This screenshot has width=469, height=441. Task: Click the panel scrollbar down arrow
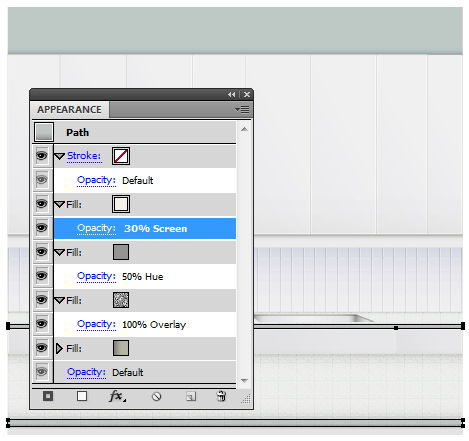pos(244,380)
